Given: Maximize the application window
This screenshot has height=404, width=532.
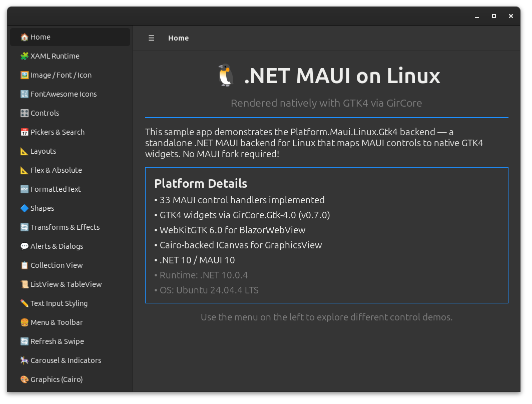Looking at the screenshot, I should click(493, 16).
